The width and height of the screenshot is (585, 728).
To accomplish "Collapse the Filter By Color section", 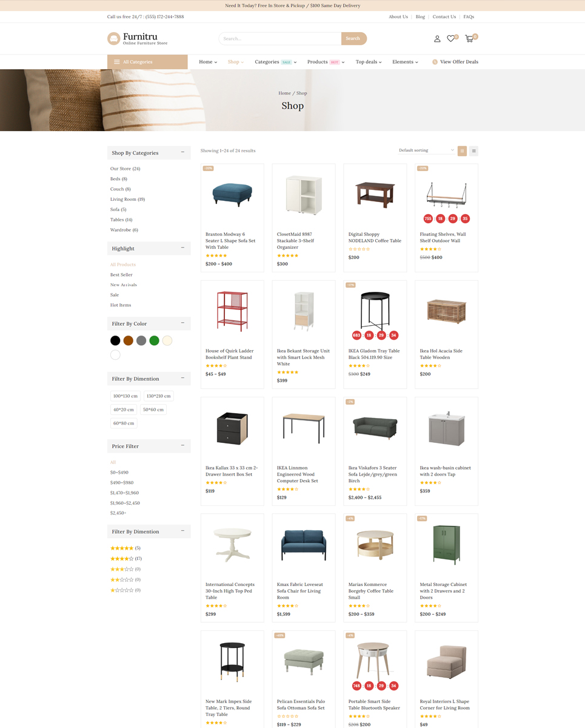I will click(x=182, y=323).
